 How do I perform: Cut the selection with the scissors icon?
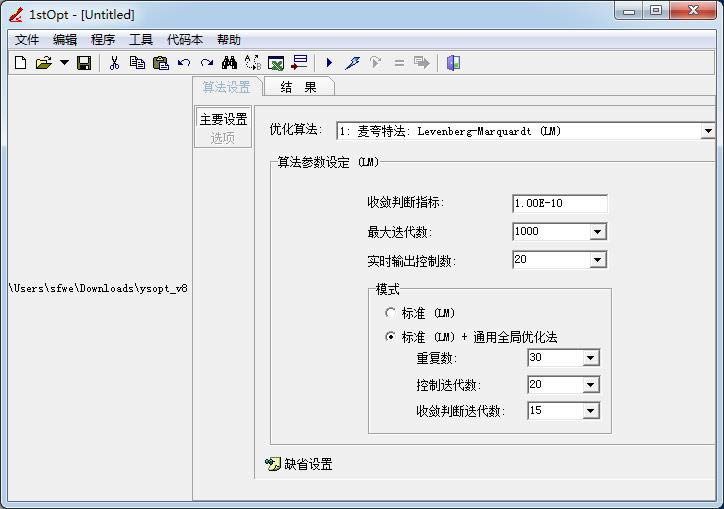(114, 62)
